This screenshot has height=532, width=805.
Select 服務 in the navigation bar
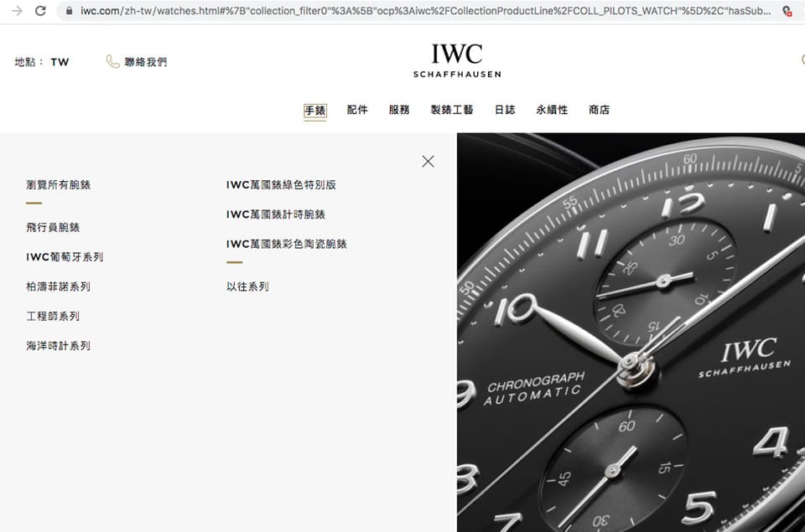click(399, 109)
